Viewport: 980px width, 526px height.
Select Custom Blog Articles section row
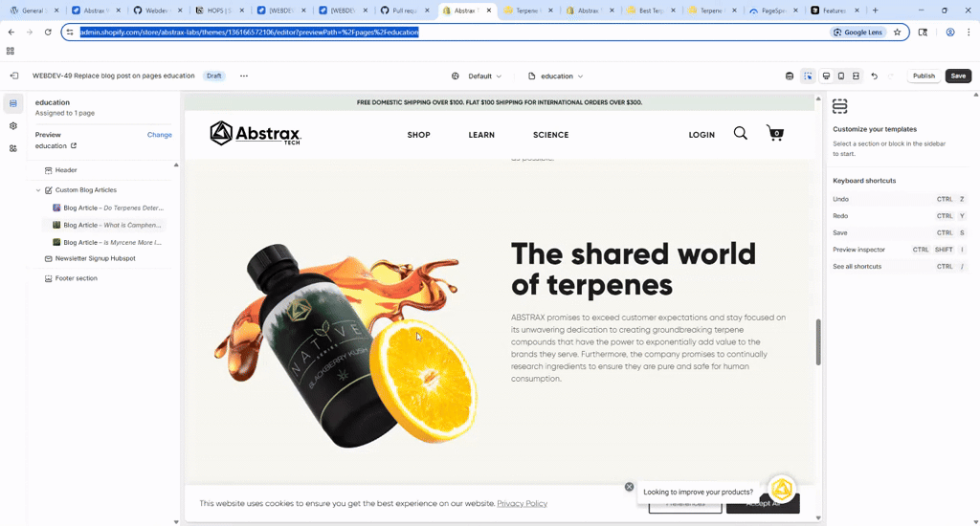pyautogui.click(x=85, y=190)
